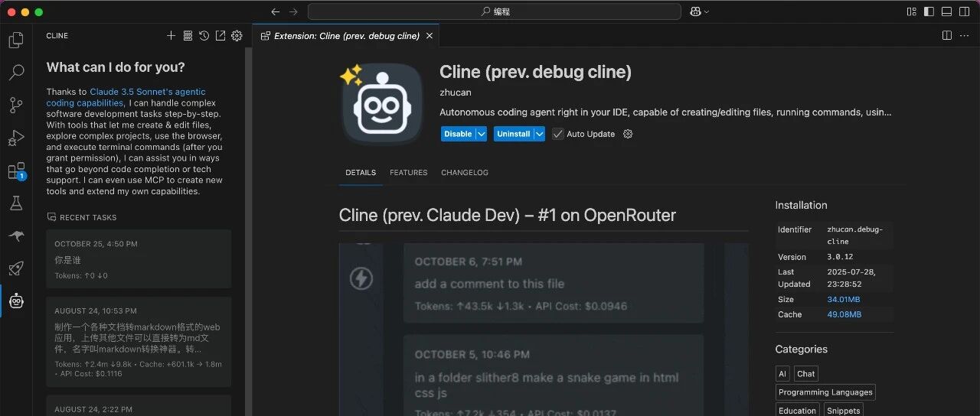The height and width of the screenshot is (416, 980).
Task: Click the command center search box
Action: 494,11
